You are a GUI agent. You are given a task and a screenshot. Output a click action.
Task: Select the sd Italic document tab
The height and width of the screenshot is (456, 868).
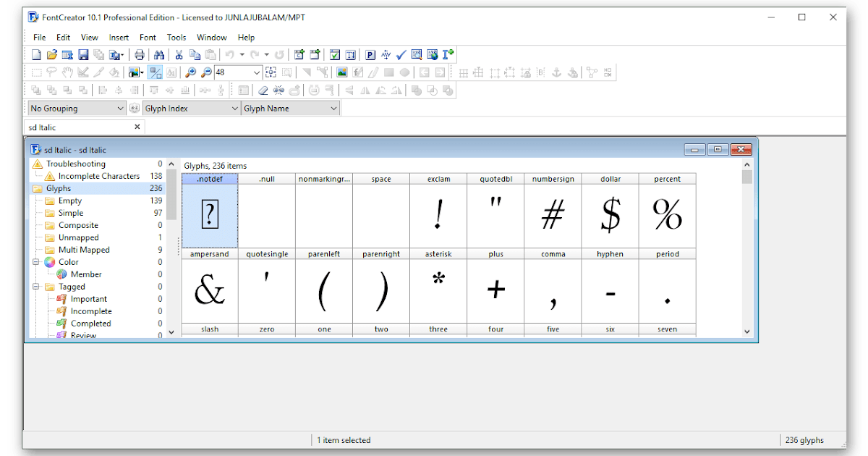[85, 127]
